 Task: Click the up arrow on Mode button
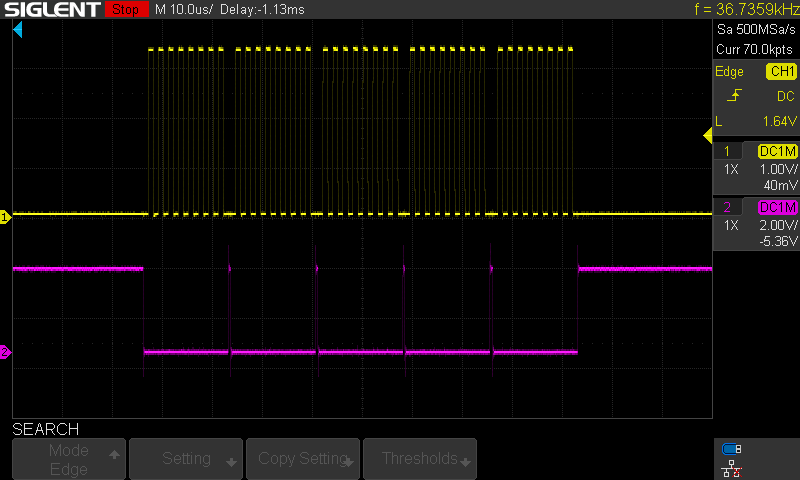point(114,454)
